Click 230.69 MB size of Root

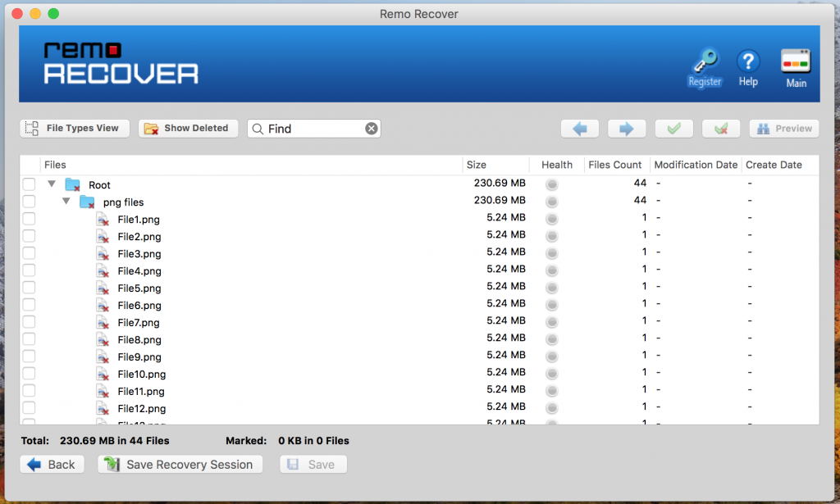(500, 183)
